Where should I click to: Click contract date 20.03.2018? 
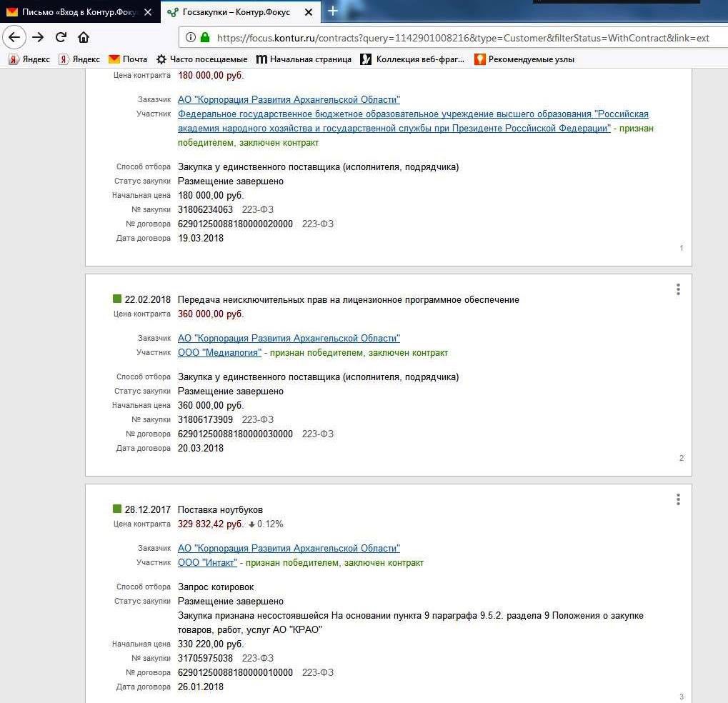click(x=201, y=448)
